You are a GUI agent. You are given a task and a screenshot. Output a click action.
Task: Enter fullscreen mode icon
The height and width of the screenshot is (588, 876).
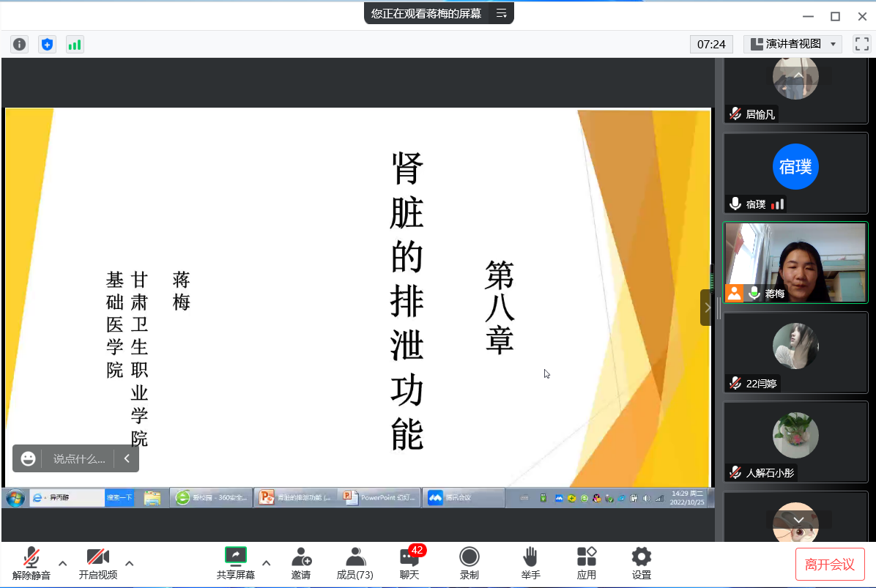click(861, 45)
